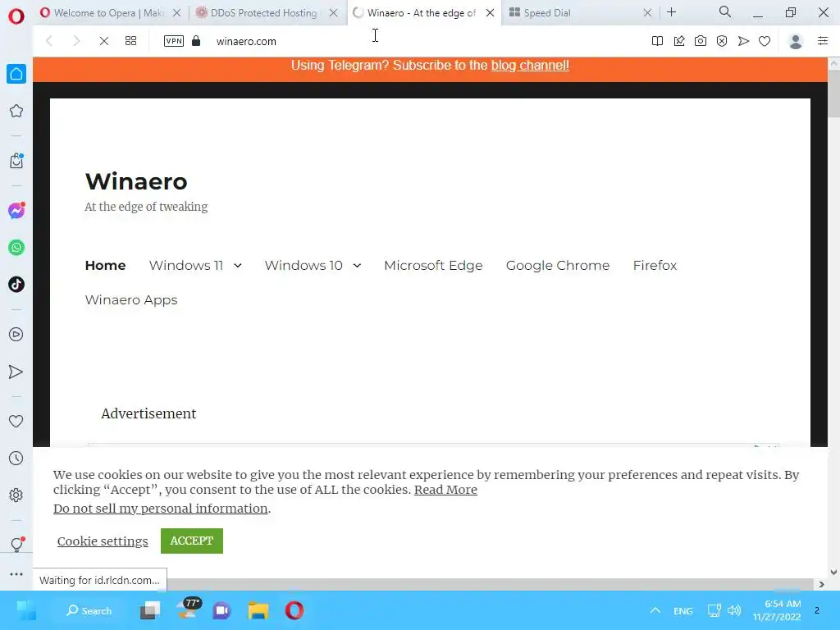Screen dimensions: 840x630
Task: Open the Winaero Apps menu item
Action: [131, 300]
